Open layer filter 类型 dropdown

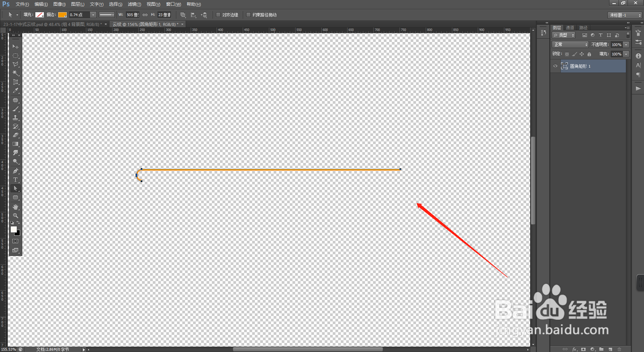coord(564,35)
